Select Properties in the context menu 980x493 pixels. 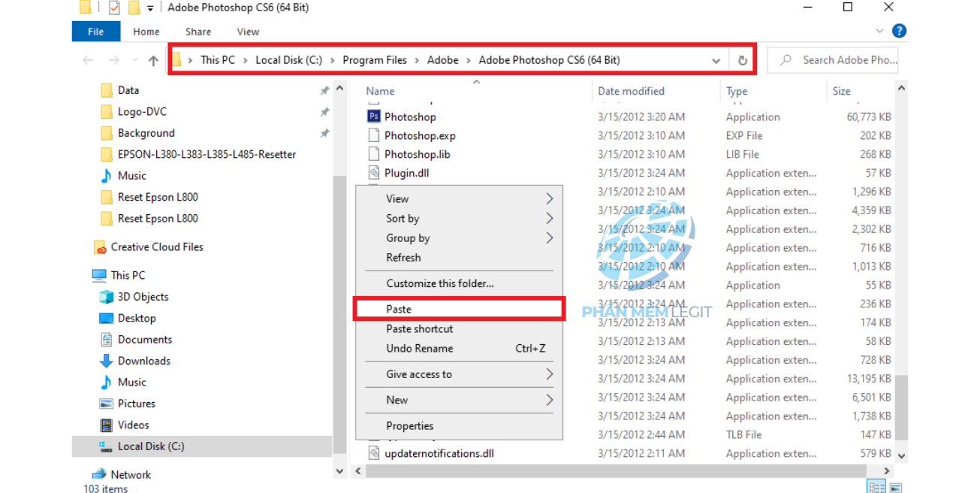[410, 425]
